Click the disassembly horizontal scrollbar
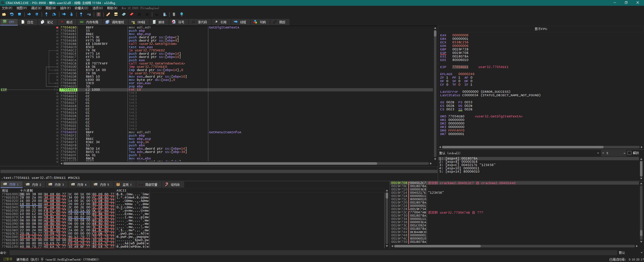Viewport: 644px width, 262px height. click(220, 163)
